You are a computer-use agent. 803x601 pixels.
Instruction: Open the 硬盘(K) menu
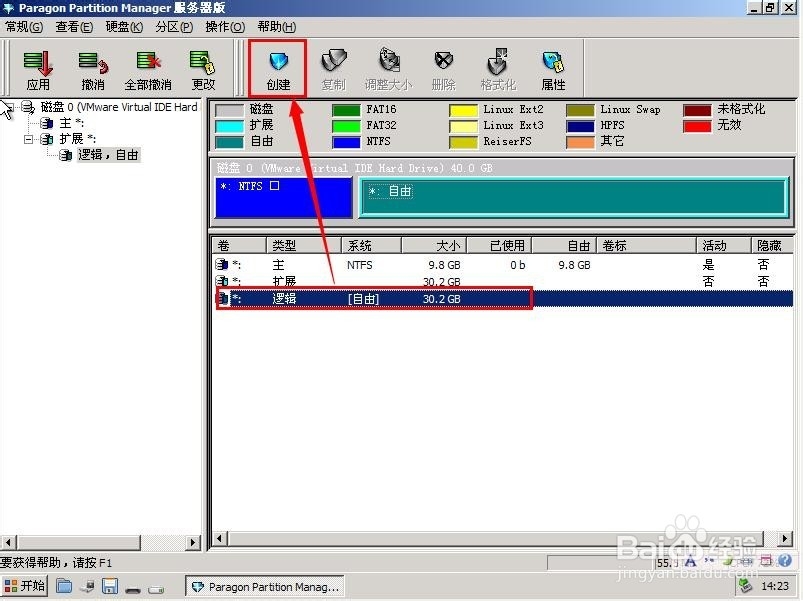click(x=124, y=27)
